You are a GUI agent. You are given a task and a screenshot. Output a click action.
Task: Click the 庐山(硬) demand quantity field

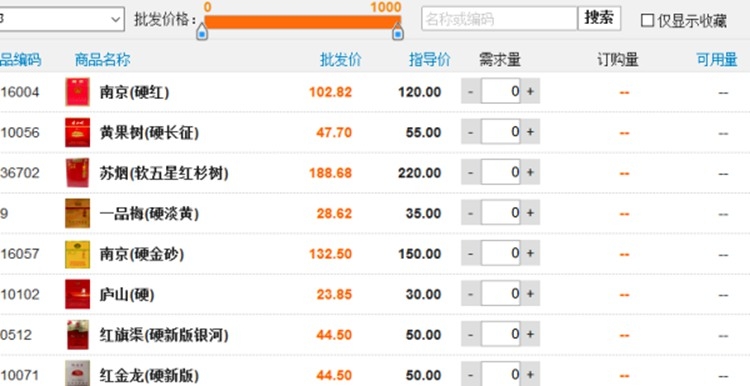[x=501, y=293]
